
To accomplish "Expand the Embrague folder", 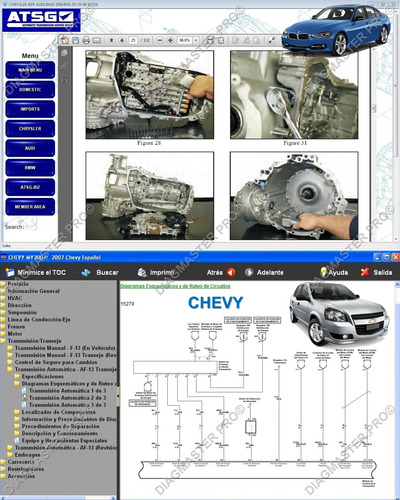I will click(24, 455).
